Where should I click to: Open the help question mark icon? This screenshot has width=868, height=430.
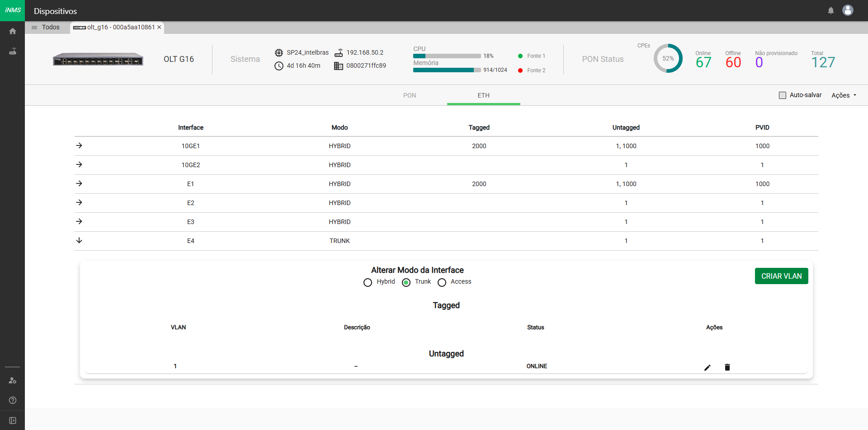click(13, 400)
